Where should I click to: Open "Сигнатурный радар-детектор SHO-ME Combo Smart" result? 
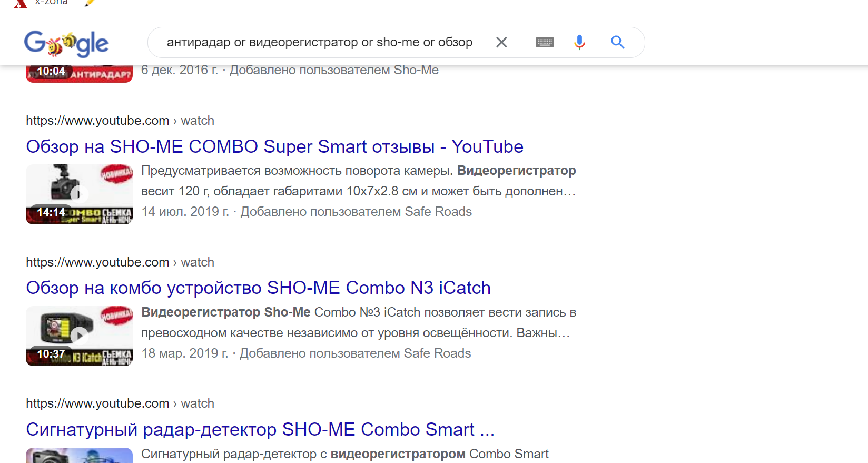[x=260, y=429]
